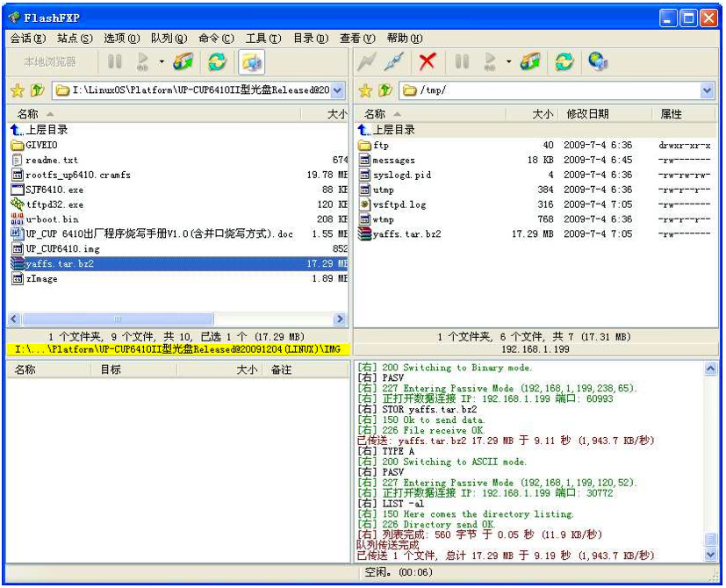
Task: Select remote vsftpd.log file
Action: pos(536,204)
